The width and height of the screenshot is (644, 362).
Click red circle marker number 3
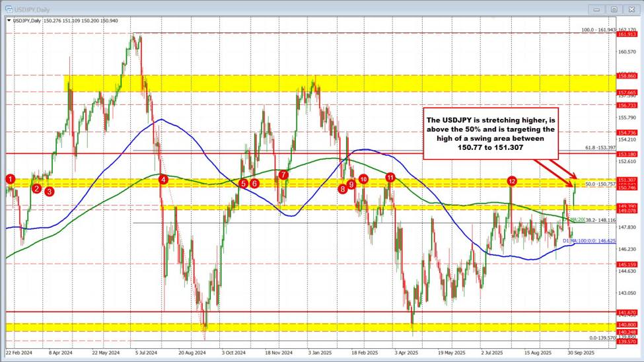pyautogui.click(x=49, y=191)
